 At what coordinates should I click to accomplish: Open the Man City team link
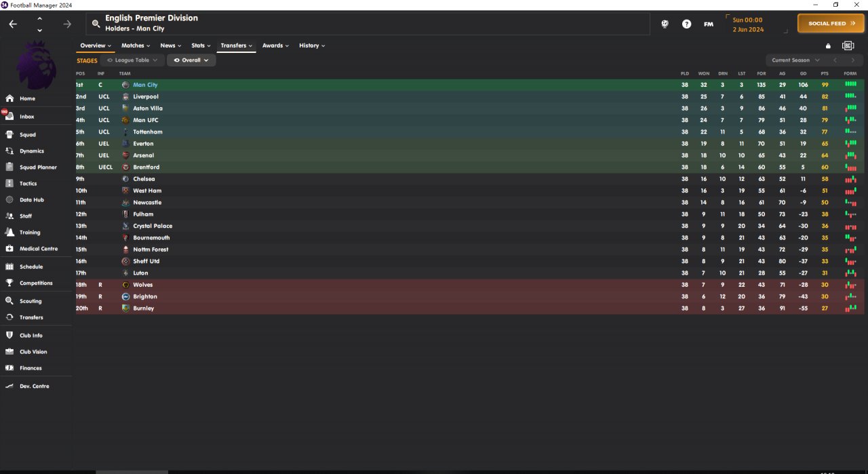[145, 85]
